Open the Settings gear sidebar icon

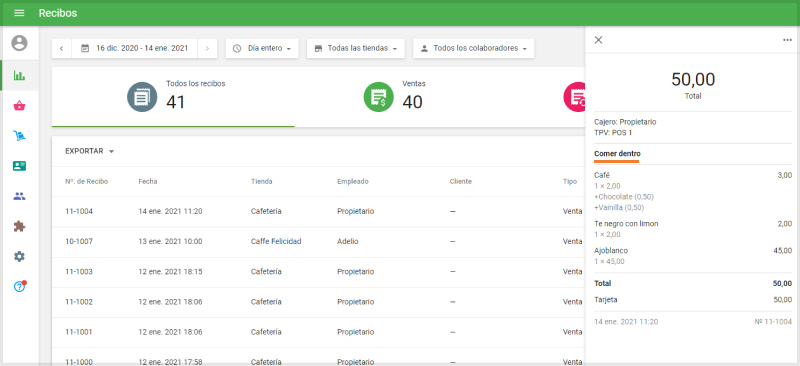tap(19, 256)
